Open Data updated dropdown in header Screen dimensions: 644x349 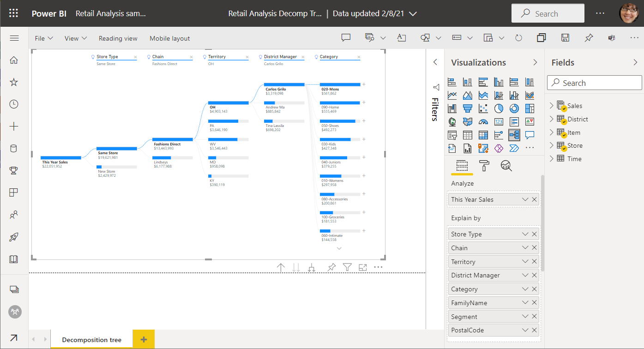[x=413, y=14]
